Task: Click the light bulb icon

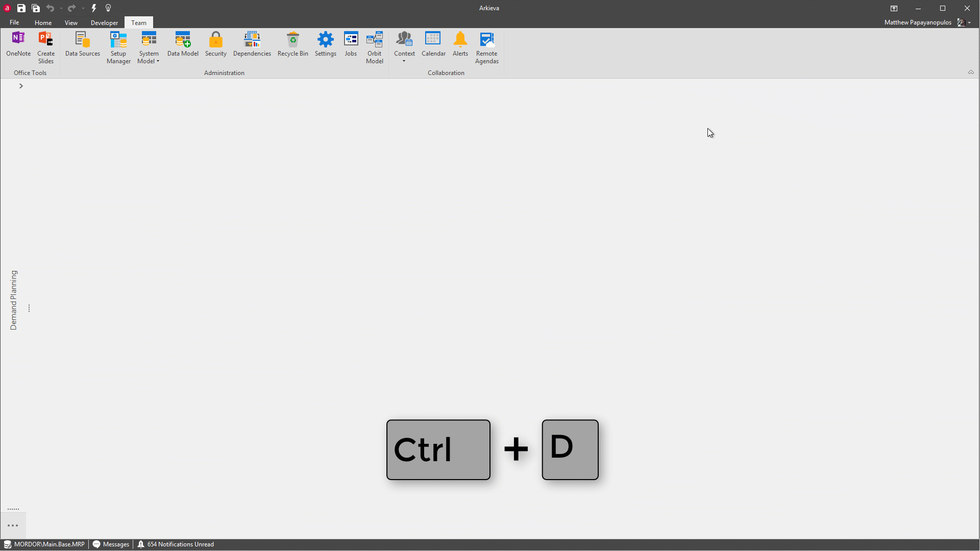Action: click(108, 8)
